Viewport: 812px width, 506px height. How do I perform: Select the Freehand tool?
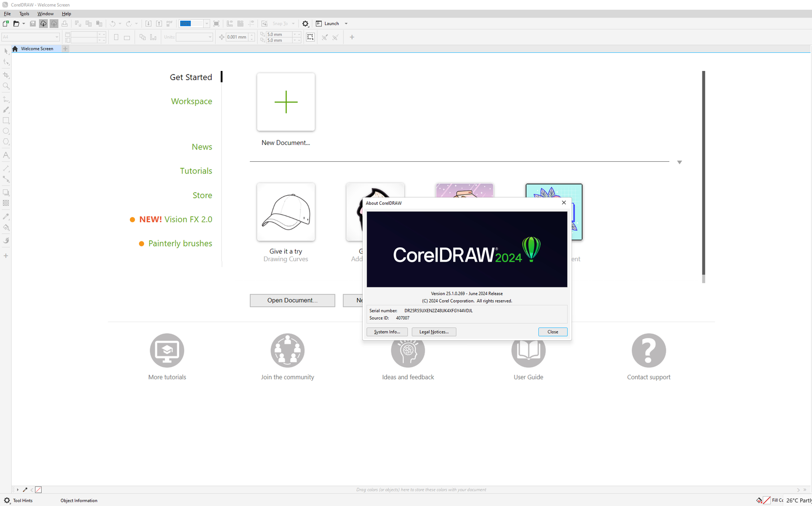coord(6,99)
